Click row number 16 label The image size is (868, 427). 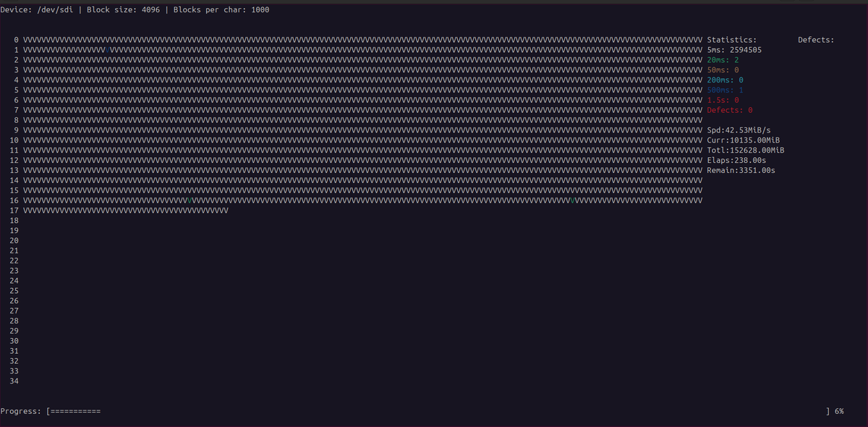pos(14,200)
